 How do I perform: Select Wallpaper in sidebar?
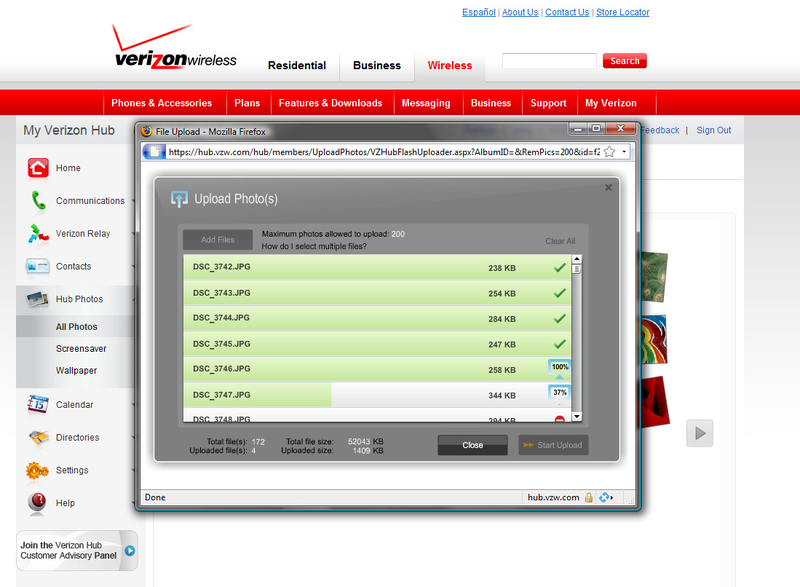[x=76, y=371]
